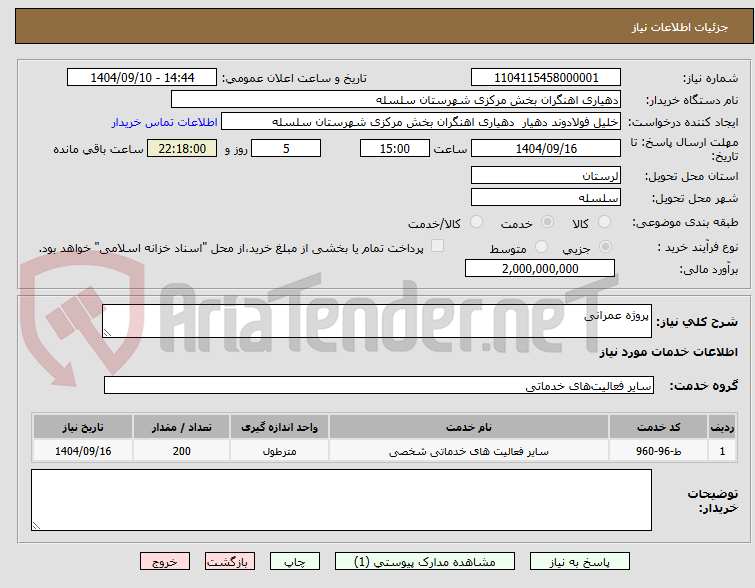Click the service code cell ط-96-960
The height and width of the screenshot is (588, 755).
(x=658, y=451)
